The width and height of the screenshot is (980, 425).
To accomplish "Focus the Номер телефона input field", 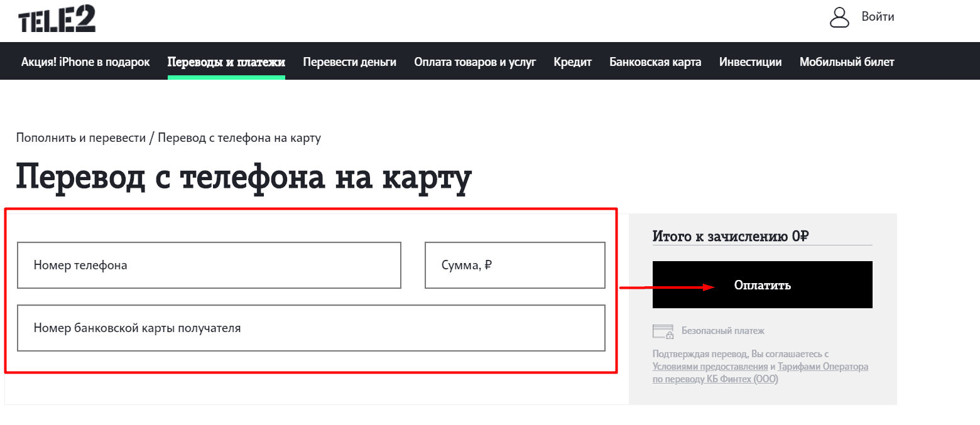I will click(x=209, y=266).
